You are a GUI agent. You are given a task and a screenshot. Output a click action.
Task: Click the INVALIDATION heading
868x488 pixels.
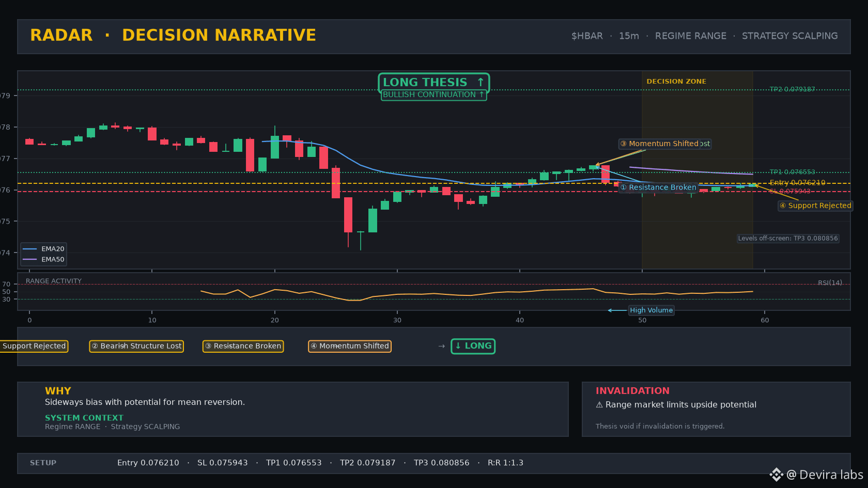[x=632, y=391]
